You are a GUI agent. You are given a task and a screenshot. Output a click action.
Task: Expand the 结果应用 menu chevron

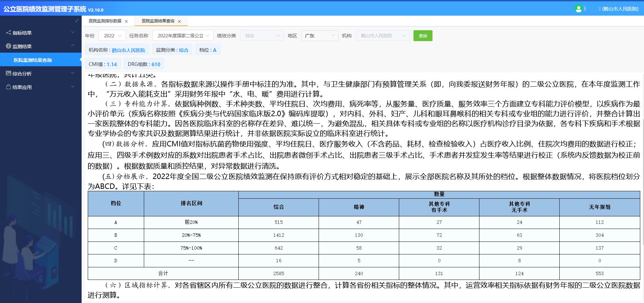click(x=73, y=87)
